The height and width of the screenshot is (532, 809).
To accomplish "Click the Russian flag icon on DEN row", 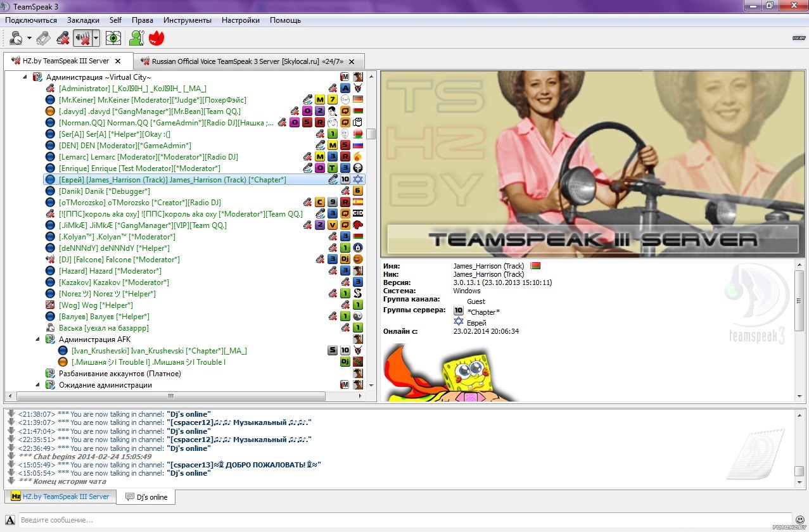I will click(x=358, y=146).
